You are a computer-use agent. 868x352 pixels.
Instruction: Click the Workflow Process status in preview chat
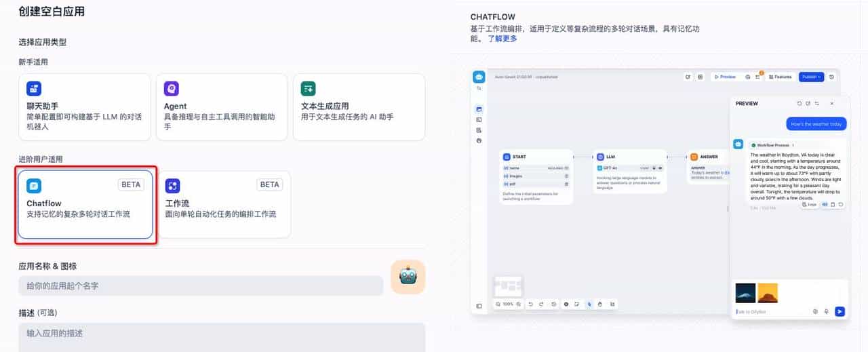[x=772, y=145]
